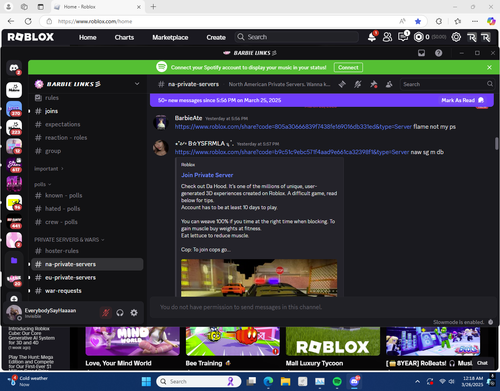
Task: Go back with browser back arrow
Action: click(11, 21)
